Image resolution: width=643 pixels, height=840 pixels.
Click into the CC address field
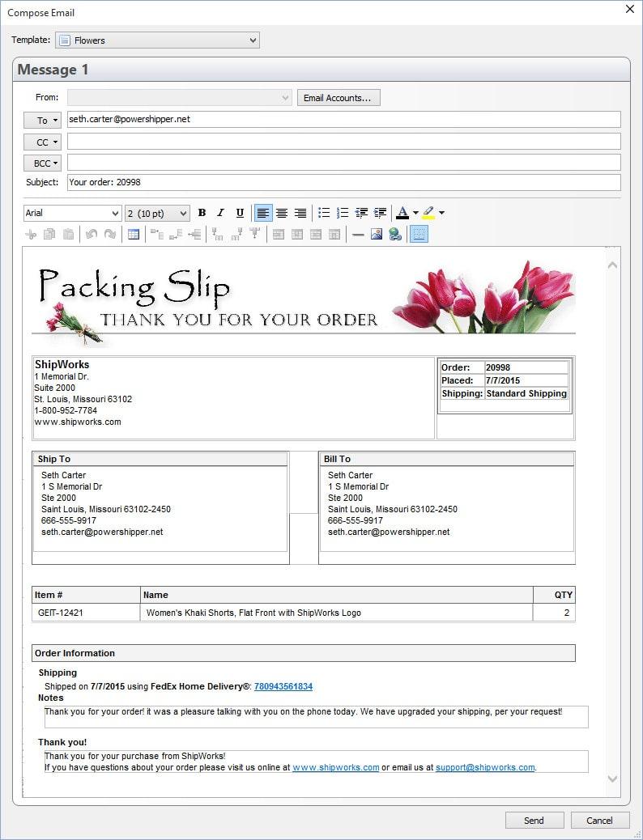[343, 142]
